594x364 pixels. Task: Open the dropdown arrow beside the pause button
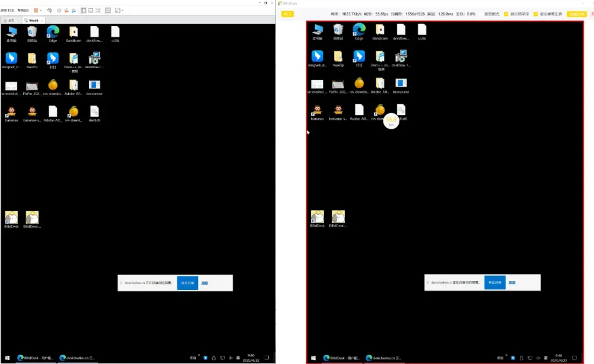click(41, 10)
